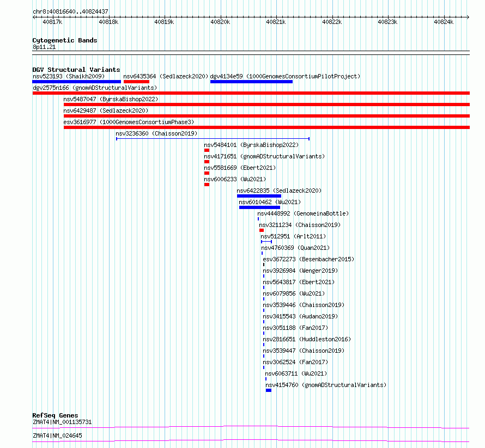485x448 pixels.
Task: Open nsv6006233 (Wu2021) label
Action: coord(235,179)
